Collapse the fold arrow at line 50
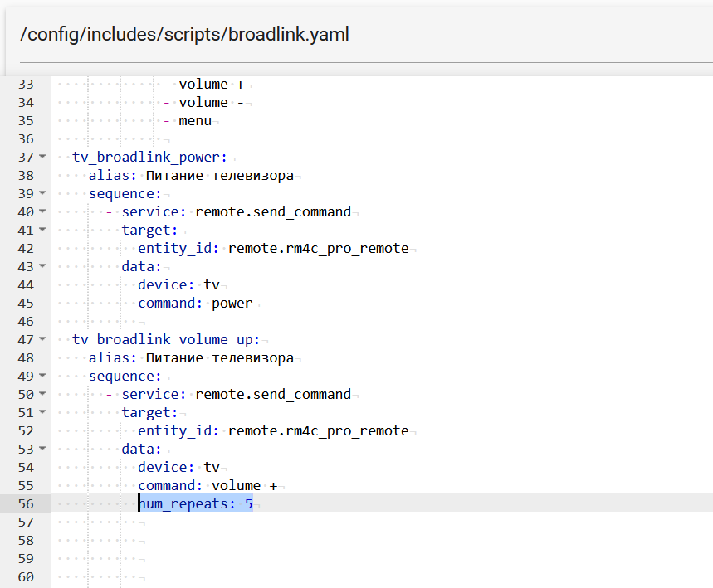The width and height of the screenshot is (713, 588). coord(42,393)
